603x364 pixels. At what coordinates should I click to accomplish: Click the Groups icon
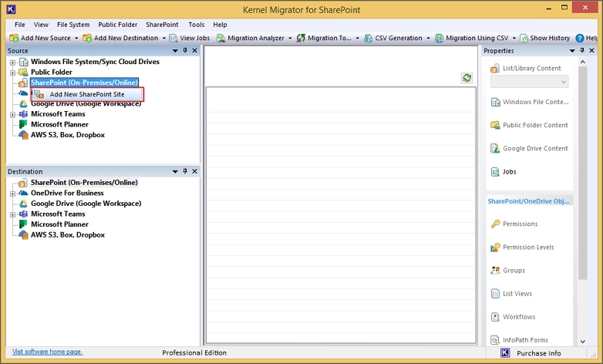click(495, 271)
